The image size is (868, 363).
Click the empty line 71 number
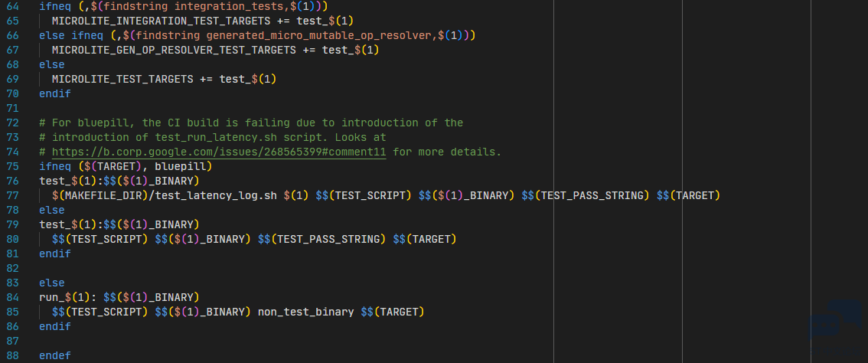13,108
